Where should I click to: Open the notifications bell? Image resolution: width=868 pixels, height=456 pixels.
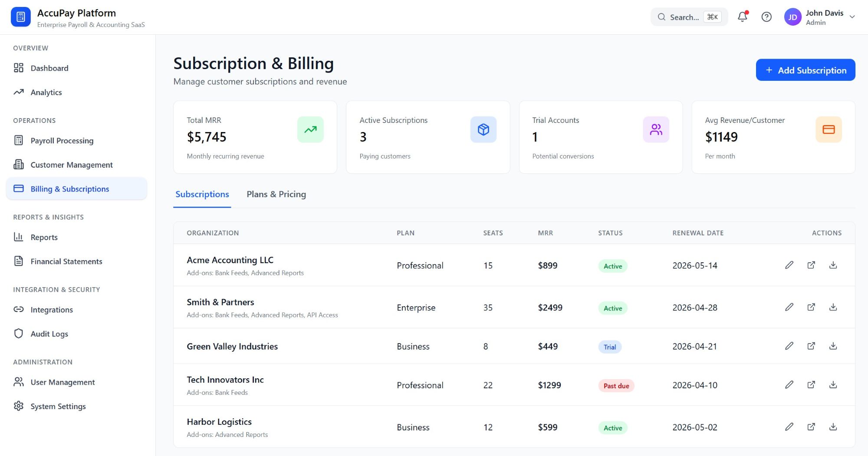click(x=743, y=17)
